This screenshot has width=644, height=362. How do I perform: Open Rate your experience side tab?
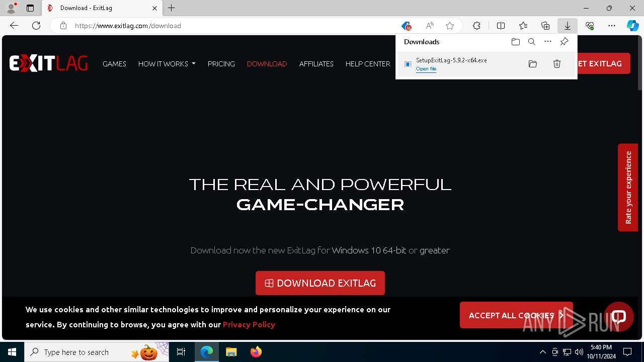628,188
